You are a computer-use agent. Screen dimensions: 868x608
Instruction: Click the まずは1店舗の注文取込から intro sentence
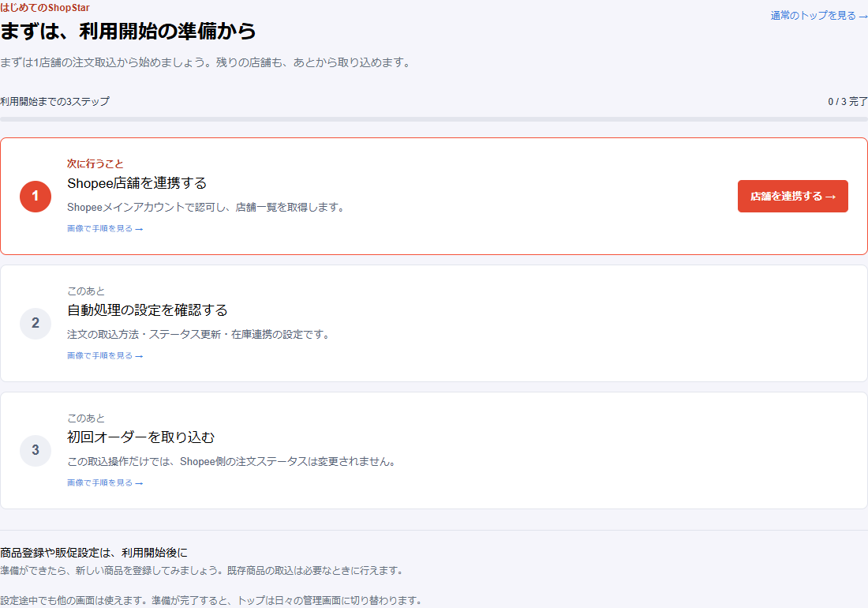(207, 62)
